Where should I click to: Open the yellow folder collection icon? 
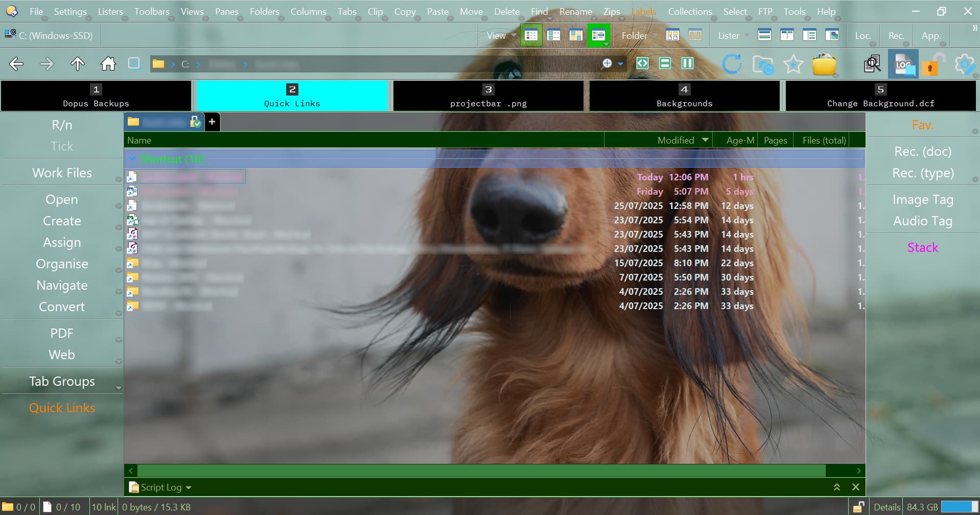point(824,64)
